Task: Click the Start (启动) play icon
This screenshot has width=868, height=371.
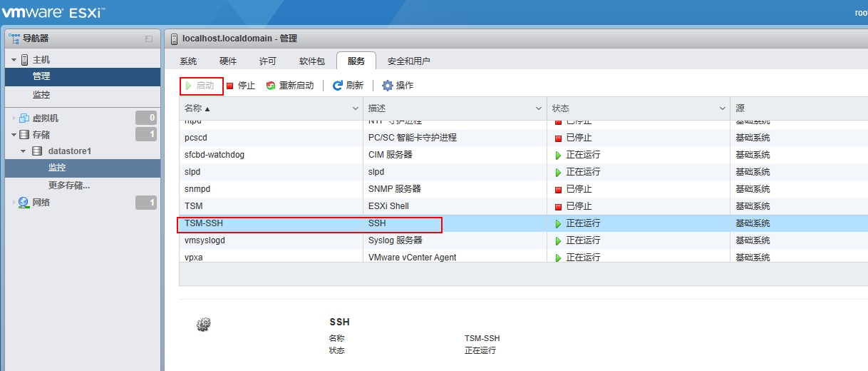Action: 188,86
